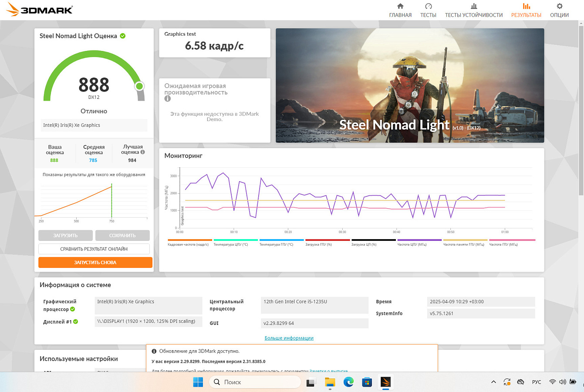Click the sync tray icon
584x392 pixels.
pyautogui.click(x=507, y=382)
